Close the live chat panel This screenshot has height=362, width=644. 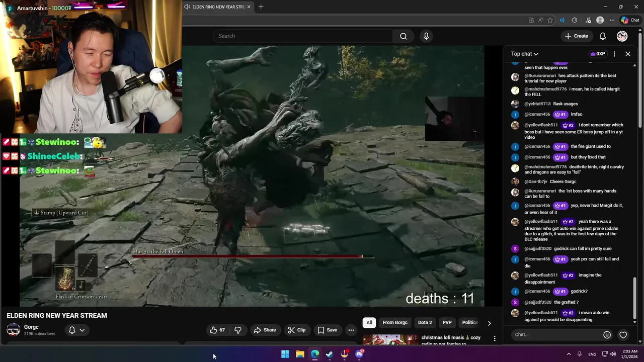[628, 54]
